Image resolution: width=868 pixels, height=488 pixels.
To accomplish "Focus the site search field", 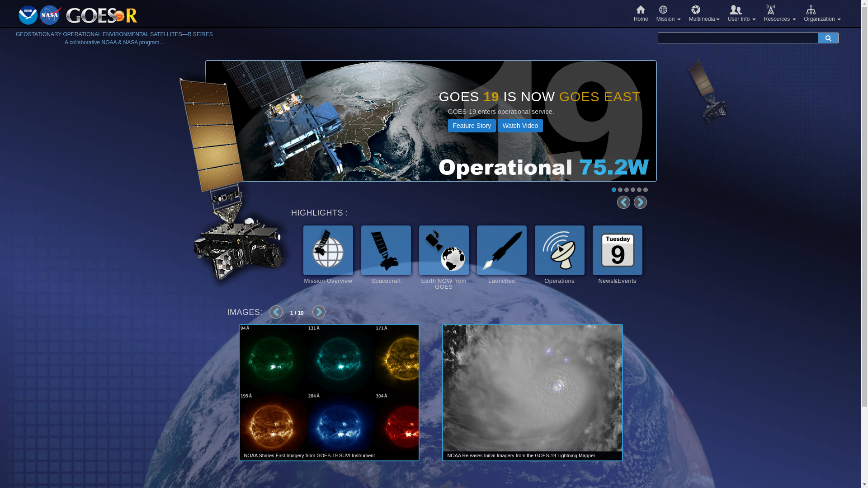I will coord(738,38).
